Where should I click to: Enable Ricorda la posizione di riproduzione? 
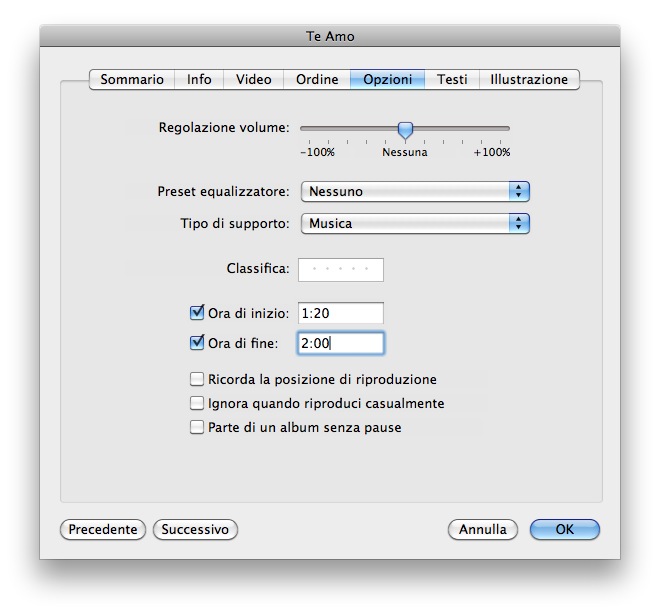click(197, 380)
